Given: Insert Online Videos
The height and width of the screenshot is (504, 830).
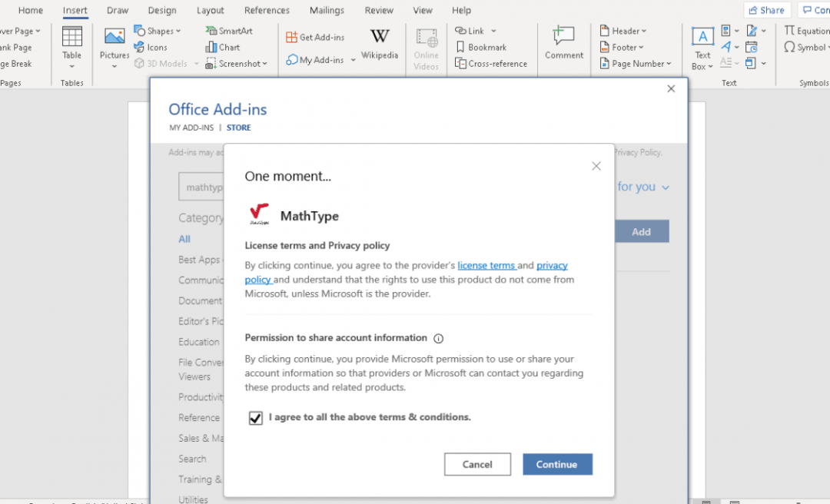Looking at the screenshot, I should point(425,48).
